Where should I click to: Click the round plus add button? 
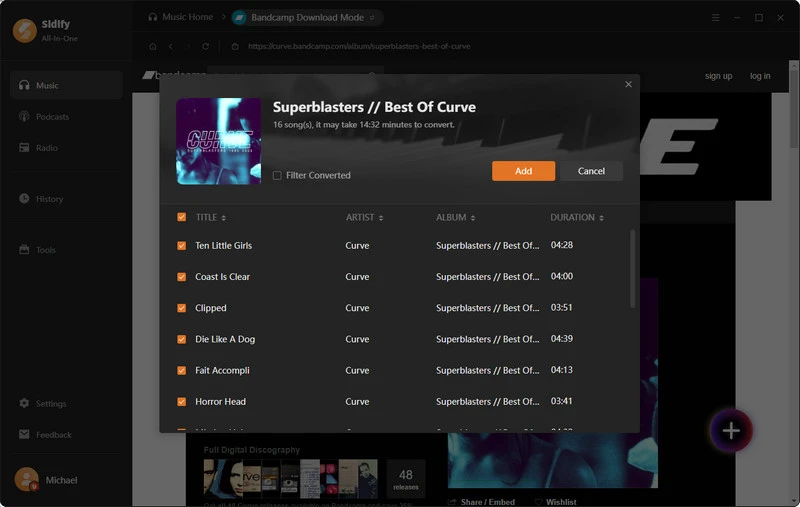(731, 430)
